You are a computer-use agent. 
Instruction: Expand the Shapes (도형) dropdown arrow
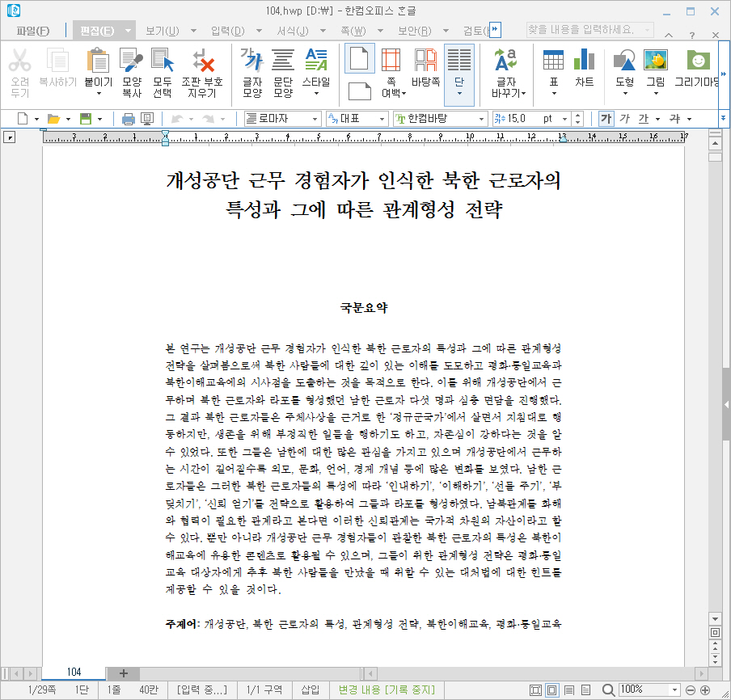(625, 94)
